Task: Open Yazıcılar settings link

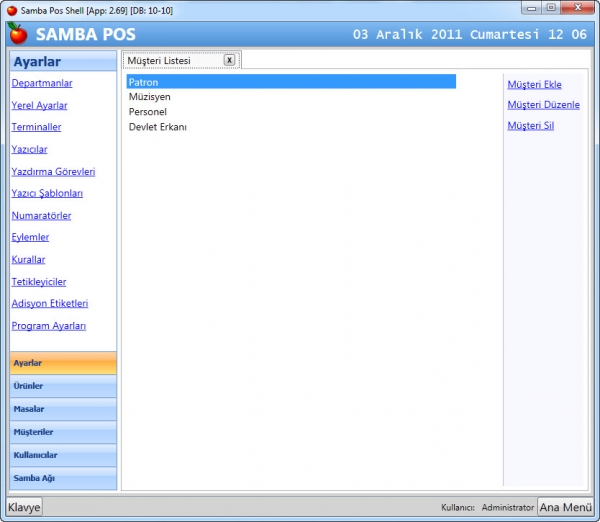Action: (29, 149)
